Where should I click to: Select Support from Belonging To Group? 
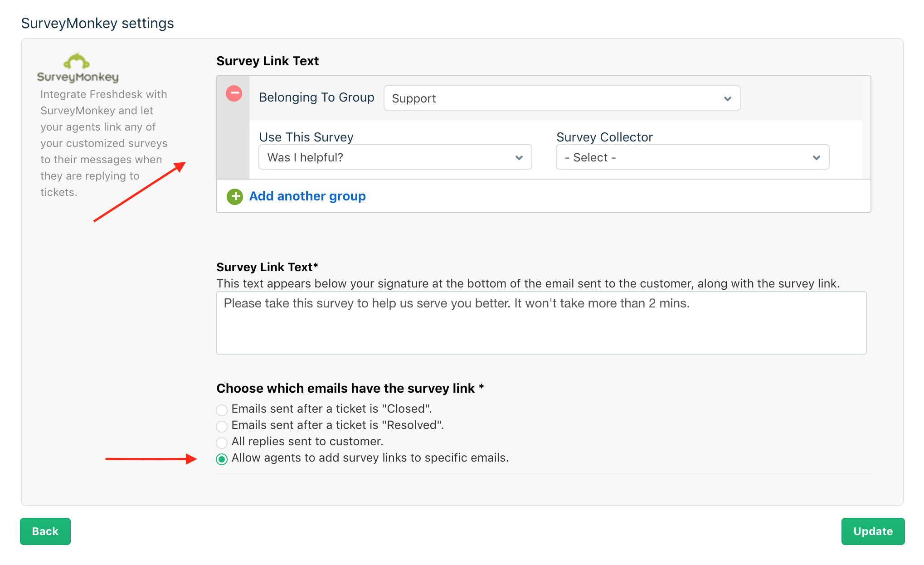pyautogui.click(x=561, y=97)
